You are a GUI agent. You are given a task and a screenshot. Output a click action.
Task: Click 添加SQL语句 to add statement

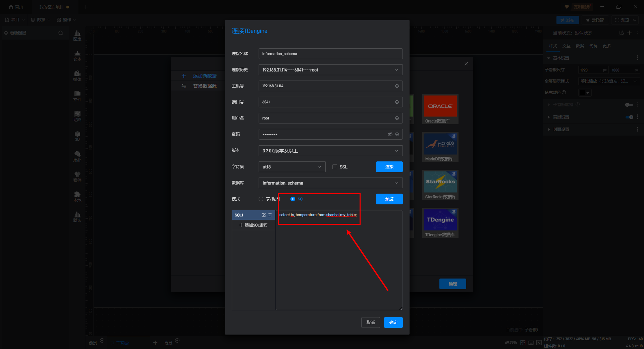253,225
